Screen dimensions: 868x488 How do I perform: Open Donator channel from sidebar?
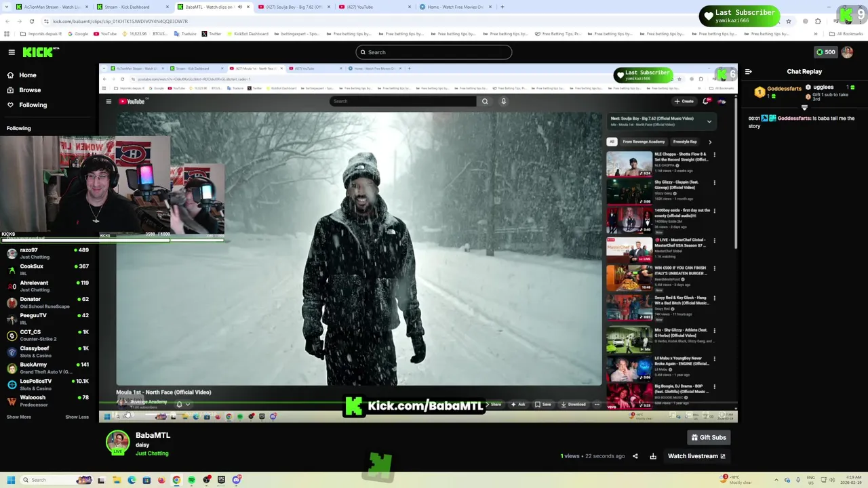point(47,302)
